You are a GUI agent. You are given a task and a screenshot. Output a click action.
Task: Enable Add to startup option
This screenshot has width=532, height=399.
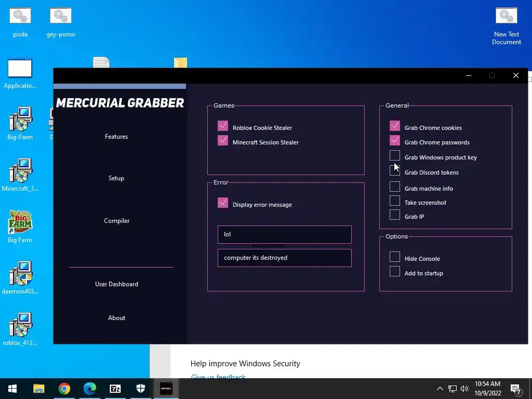[395, 271]
